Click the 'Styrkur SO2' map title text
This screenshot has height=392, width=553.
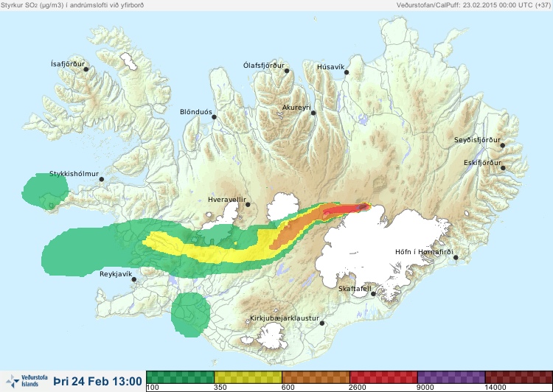[x=72, y=5]
